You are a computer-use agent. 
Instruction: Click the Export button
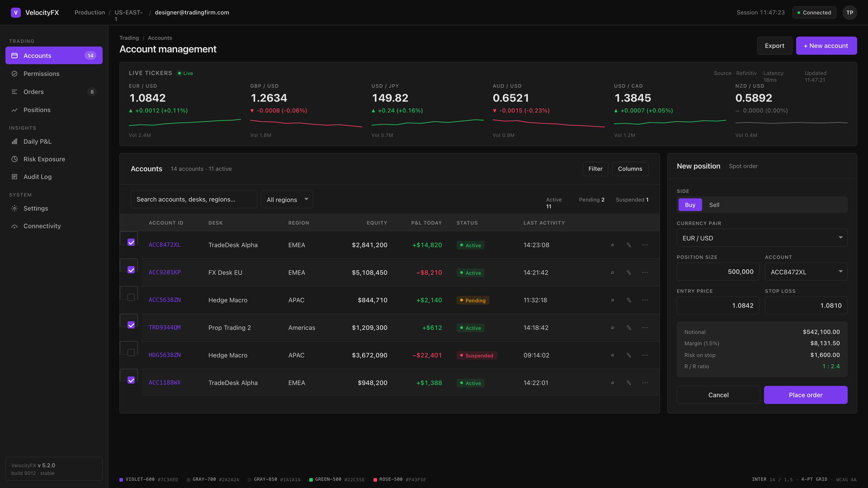point(774,45)
